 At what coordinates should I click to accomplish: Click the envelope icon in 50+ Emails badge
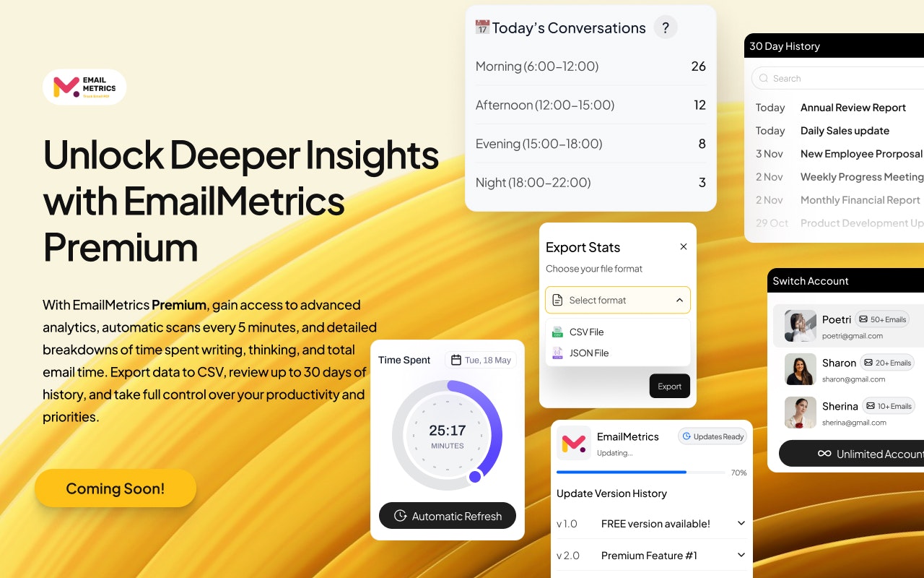(863, 319)
